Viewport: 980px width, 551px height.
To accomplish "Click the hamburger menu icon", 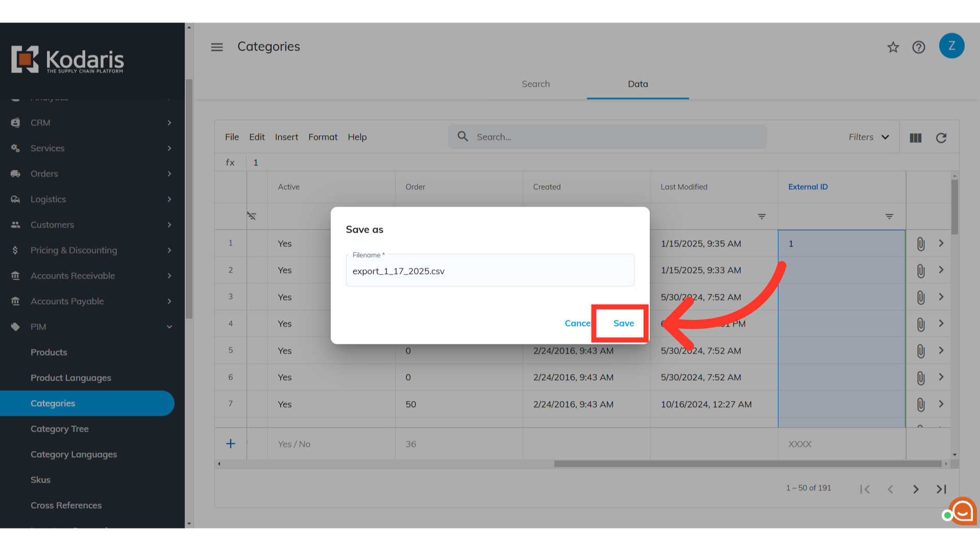I will click(x=217, y=47).
